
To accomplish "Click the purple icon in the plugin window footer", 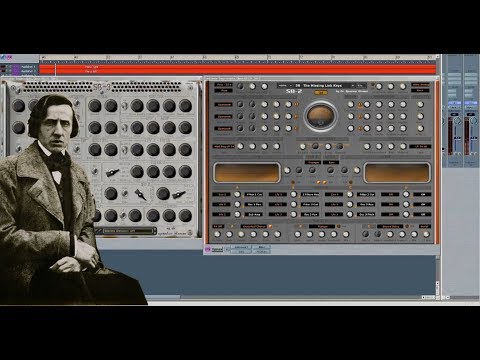I will (x=208, y=249).
